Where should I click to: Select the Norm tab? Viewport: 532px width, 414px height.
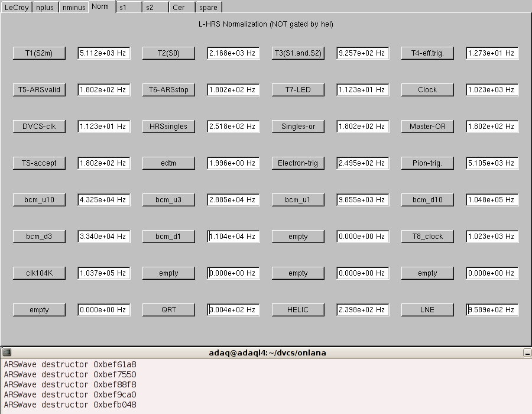point(102,7)
